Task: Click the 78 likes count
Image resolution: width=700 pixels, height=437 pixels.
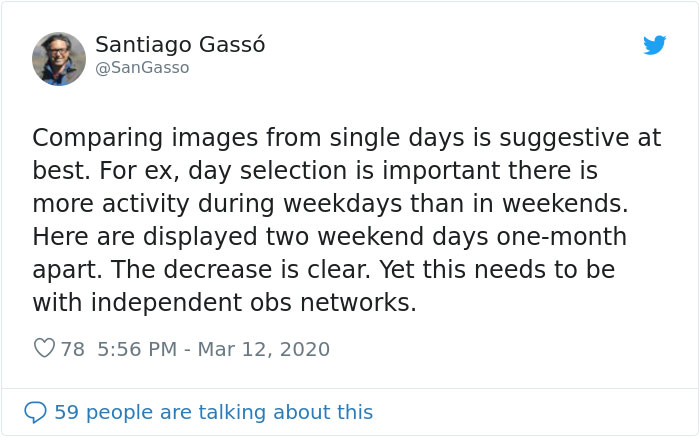Action: (x=73, y=349)
